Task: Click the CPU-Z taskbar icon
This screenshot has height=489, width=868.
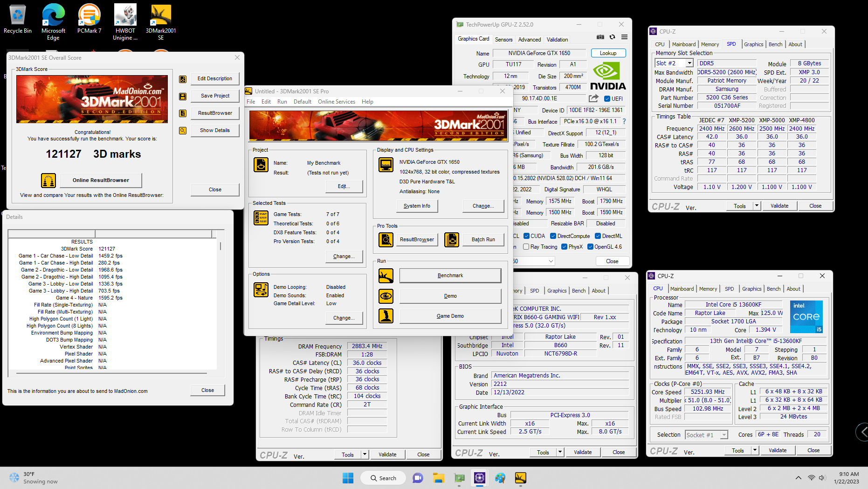Action: 480,478
